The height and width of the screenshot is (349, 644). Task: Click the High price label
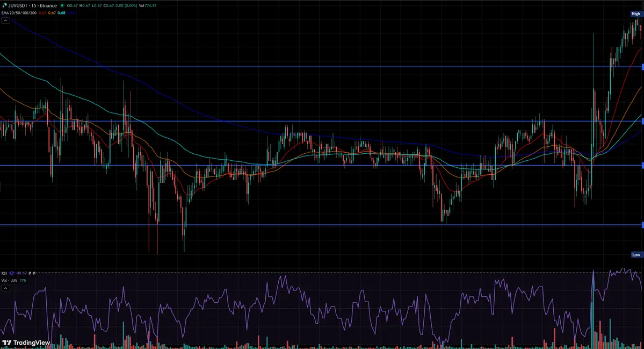click(636, 13)
